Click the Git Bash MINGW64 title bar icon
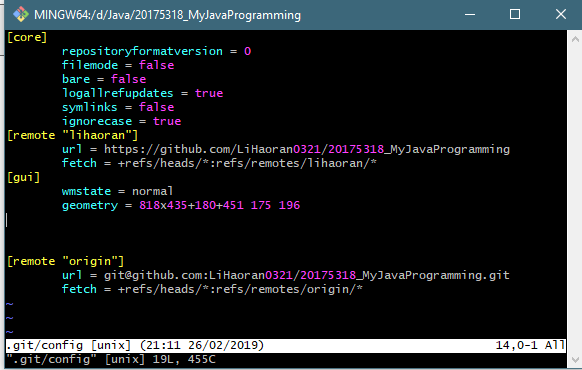 20,14
